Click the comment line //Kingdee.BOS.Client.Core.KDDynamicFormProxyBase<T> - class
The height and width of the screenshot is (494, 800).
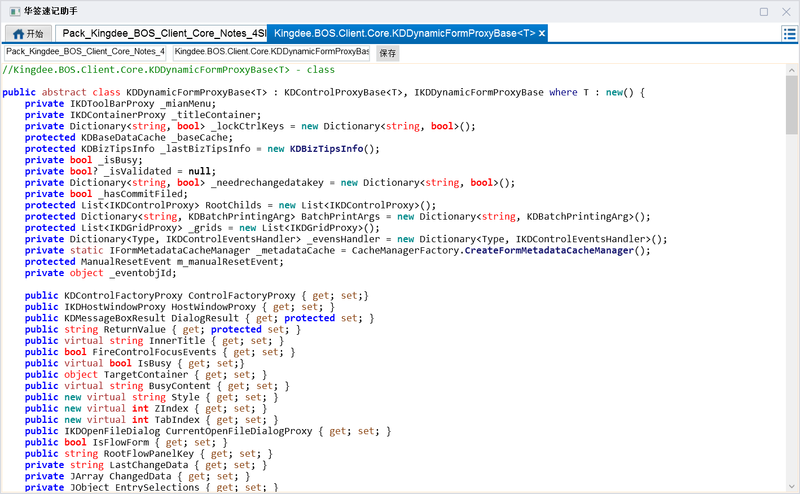(168, 70)
